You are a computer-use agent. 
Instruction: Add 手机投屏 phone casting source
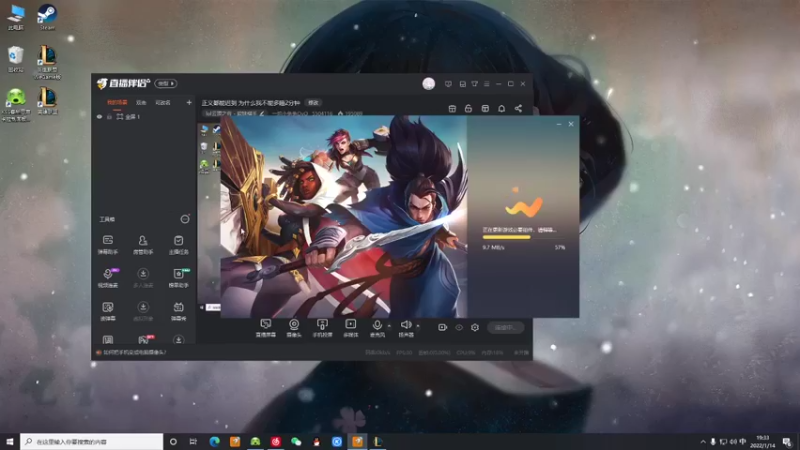322,328
